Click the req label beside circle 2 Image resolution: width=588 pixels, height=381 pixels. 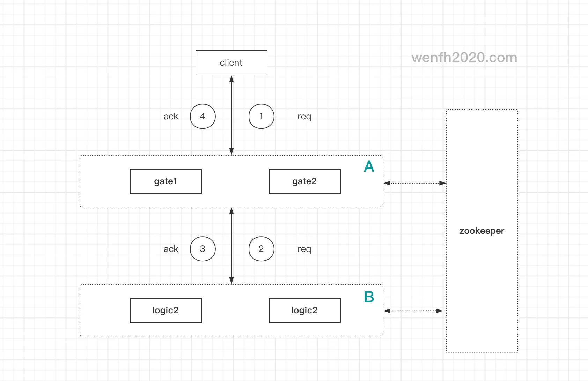tap(304, 249)
